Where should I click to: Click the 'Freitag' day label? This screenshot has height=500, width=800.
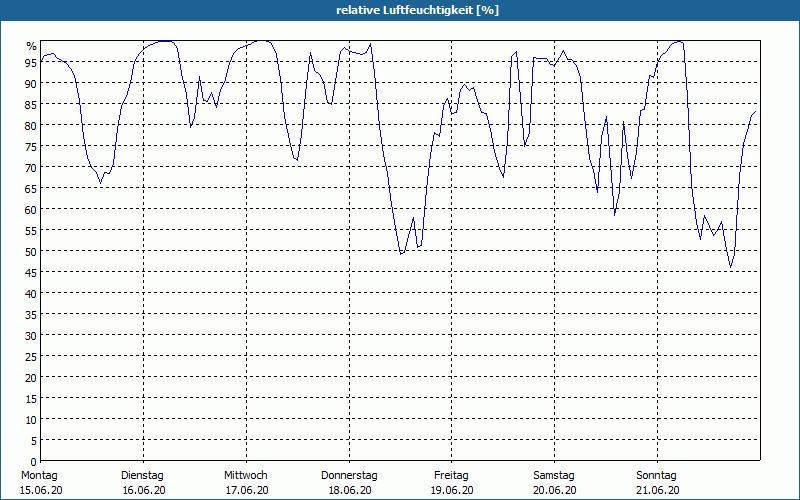[x=452, y=475]
